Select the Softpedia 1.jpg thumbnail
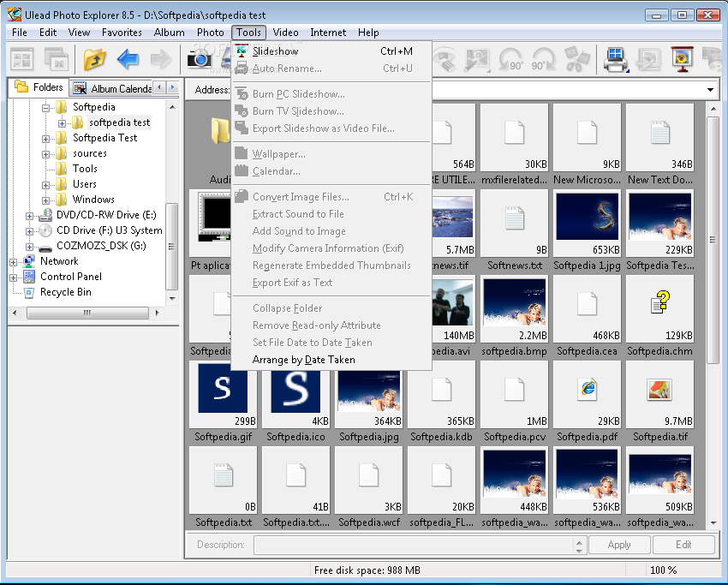Image resolution: width=728 pixels, height=585 pixels. 587,223
